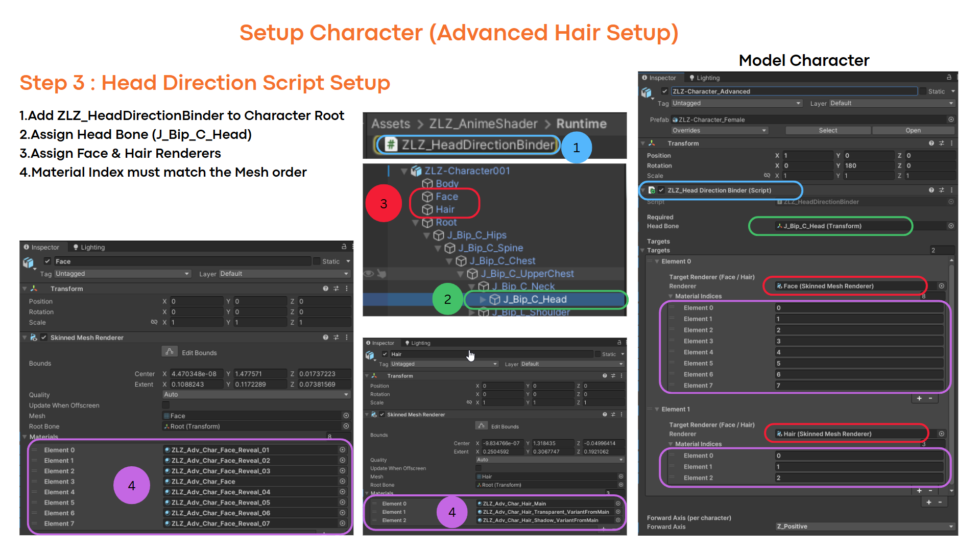Click the object picker next to the Face mesh field

(x=346, y=416)
